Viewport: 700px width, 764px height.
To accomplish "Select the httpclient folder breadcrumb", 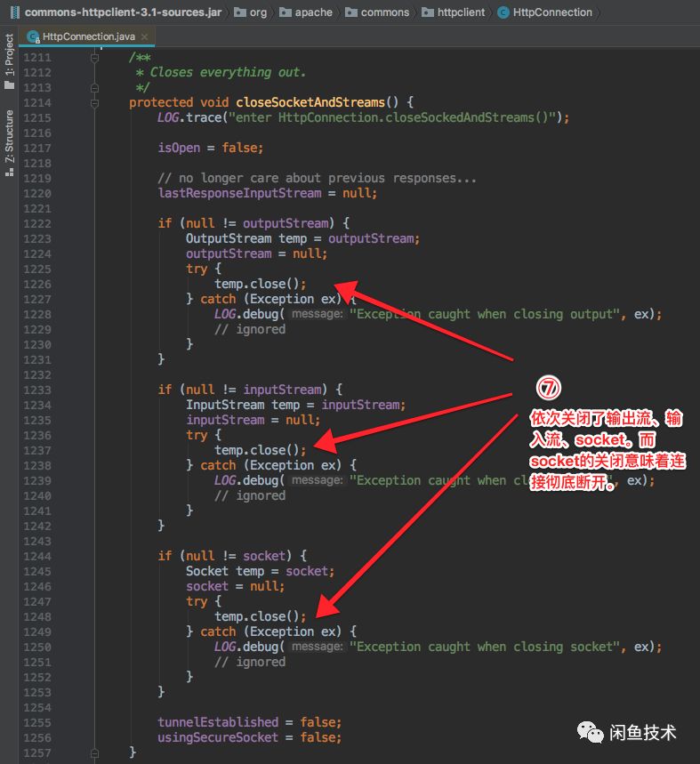I will [454, 12].
